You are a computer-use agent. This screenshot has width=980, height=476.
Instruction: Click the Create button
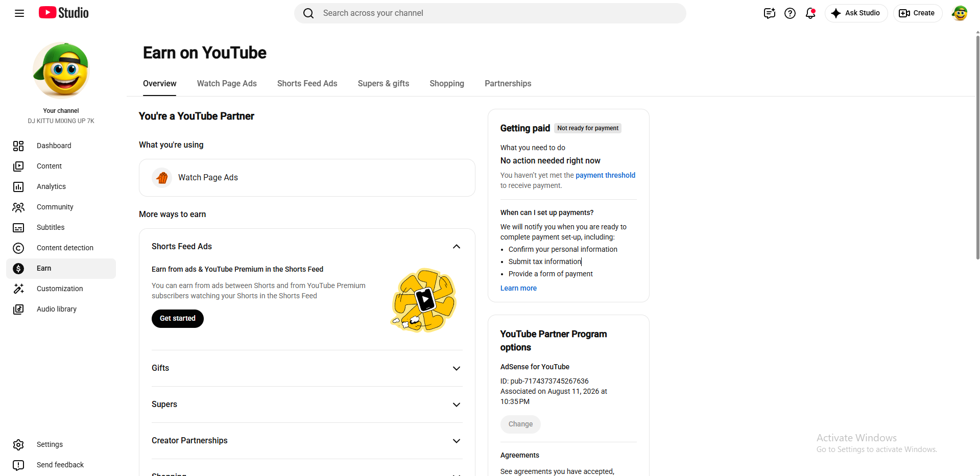coord(917,13)
